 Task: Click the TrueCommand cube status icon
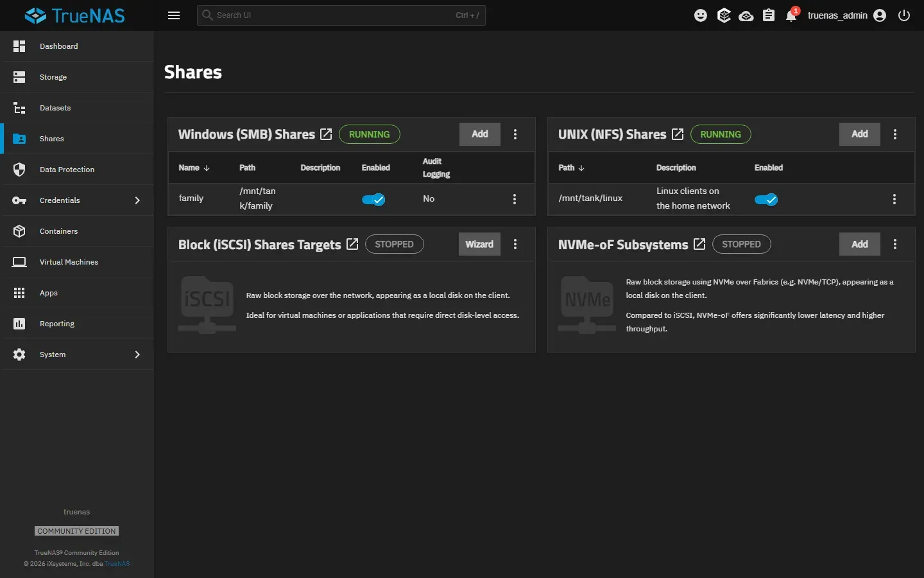coord(724,15)
